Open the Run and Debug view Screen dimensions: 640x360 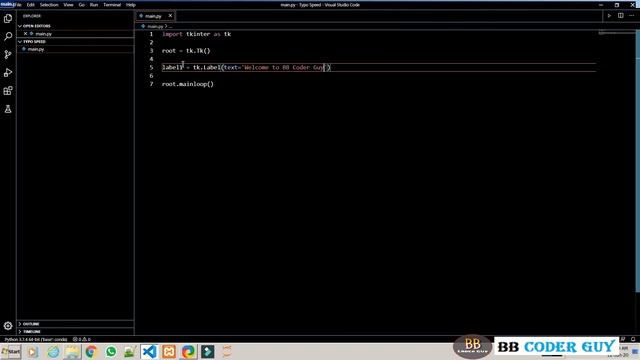point(8,73)
